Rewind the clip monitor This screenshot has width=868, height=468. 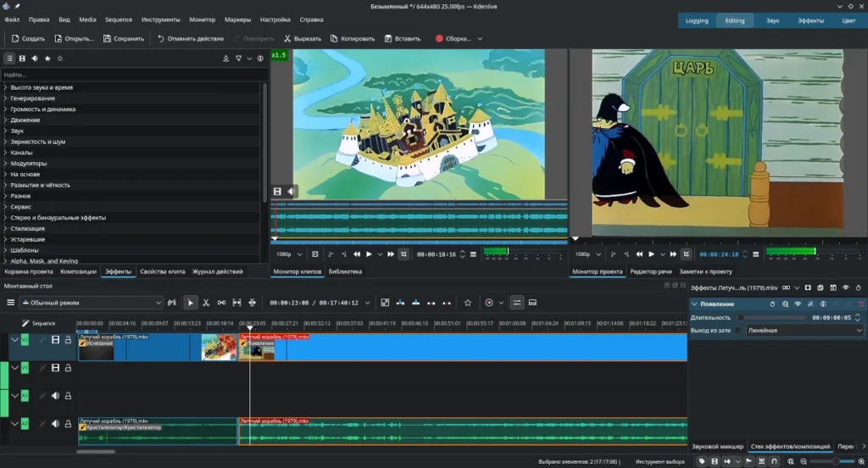[357, 254]
